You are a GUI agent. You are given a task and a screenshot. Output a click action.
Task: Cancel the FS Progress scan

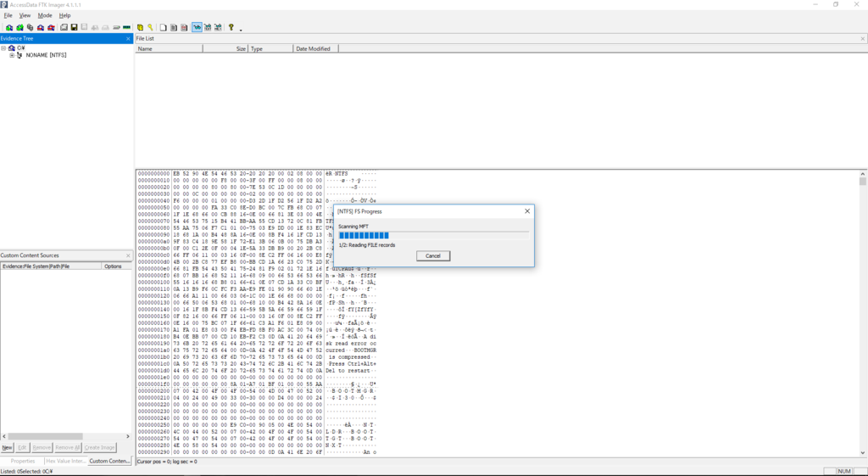coord(433,256)
